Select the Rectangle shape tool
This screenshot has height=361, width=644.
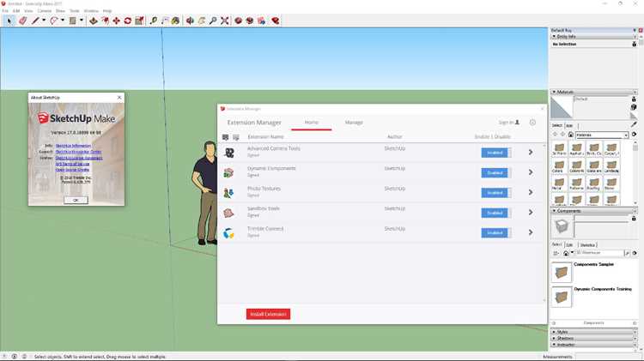pos(73,21)
